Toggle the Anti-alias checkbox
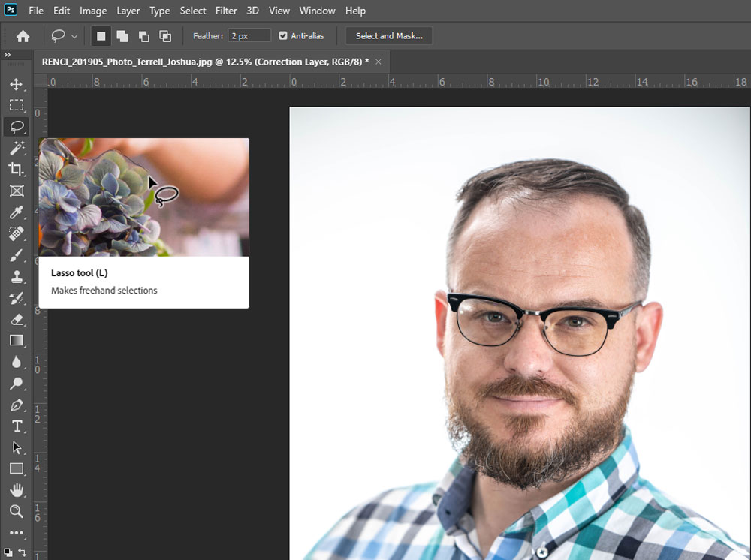751x560 pixels. coord(283,35)
